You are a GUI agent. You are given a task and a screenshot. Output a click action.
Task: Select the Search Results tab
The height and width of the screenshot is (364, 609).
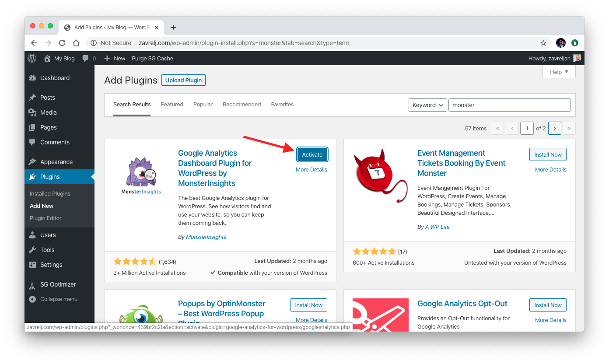tap(132, 104)
